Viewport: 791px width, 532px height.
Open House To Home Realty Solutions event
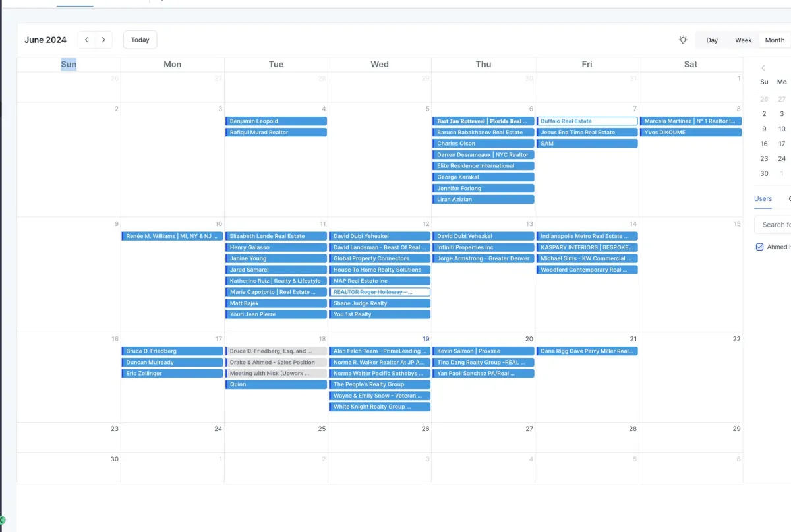[380, 270]
